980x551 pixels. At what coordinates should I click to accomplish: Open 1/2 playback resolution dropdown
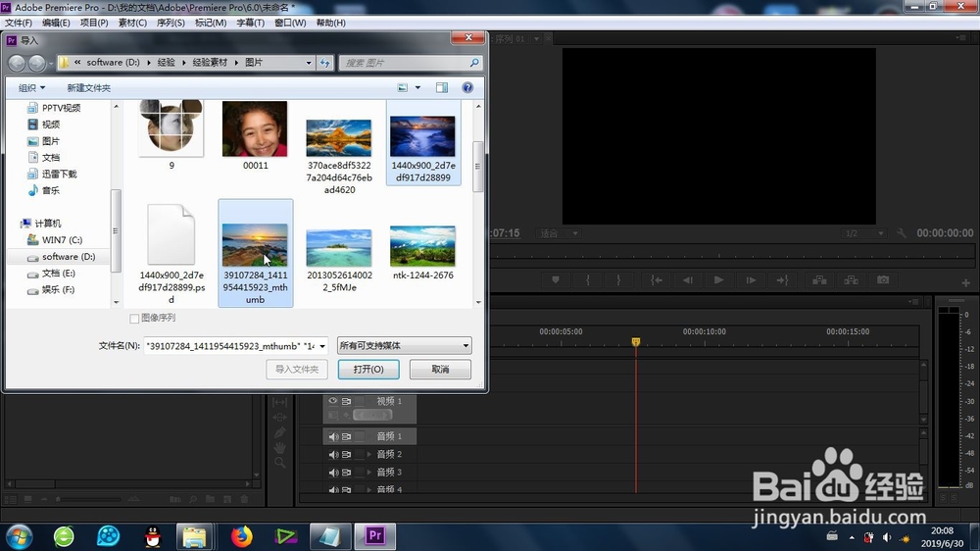[x=863, y=233]
